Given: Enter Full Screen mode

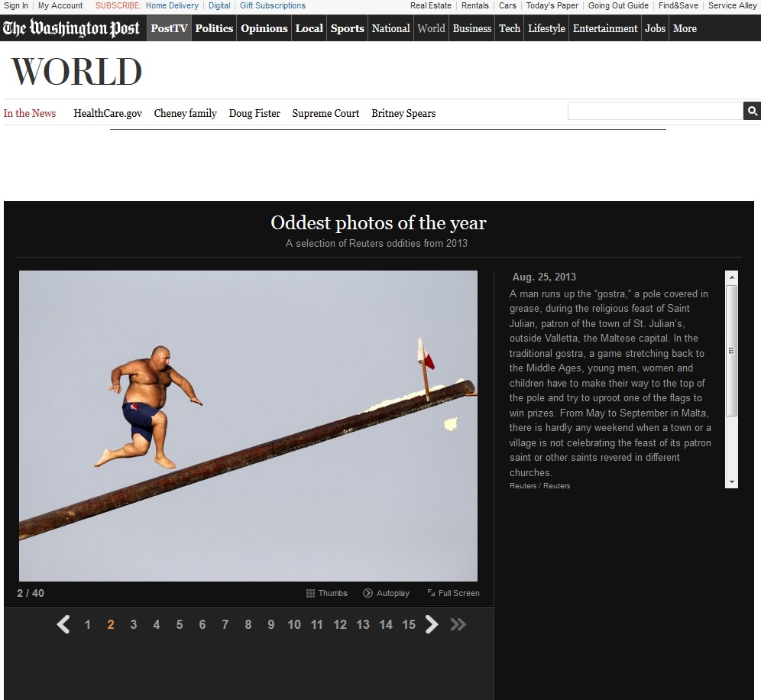Looking at the screenshot, I should [453, 593].
